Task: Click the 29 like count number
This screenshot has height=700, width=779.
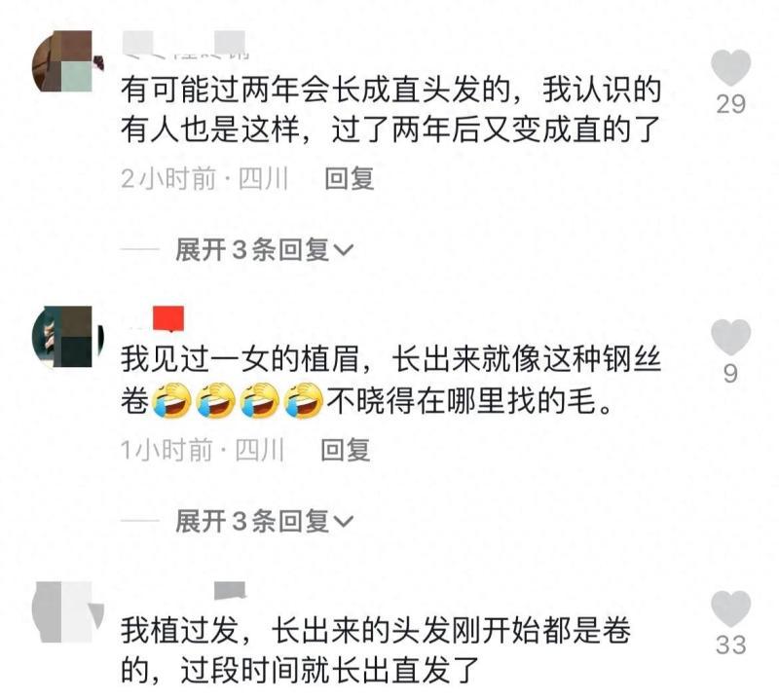Action: coord(731,104)
